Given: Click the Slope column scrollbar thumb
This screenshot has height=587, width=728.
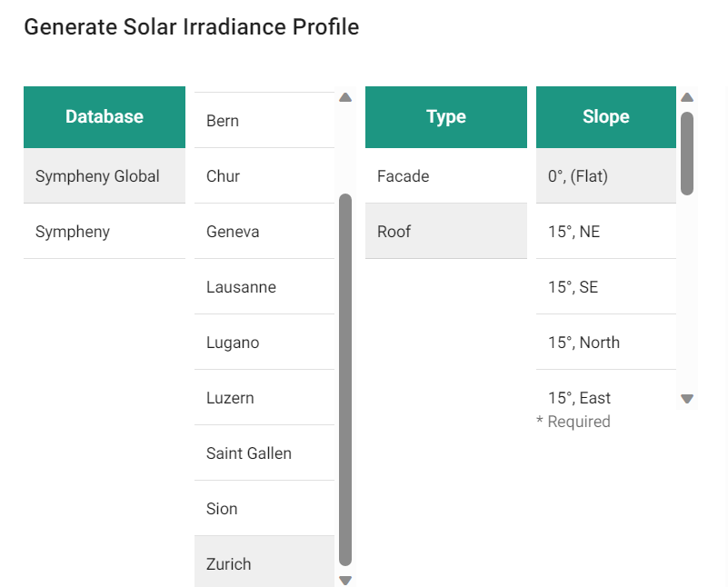Looking at the screenshot, I should [687, 153].
